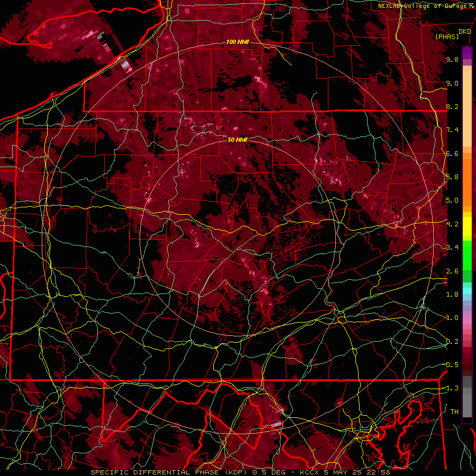Pick the 4.2 legend value
This screenshot has height=476, width=476.
point(452,224)
